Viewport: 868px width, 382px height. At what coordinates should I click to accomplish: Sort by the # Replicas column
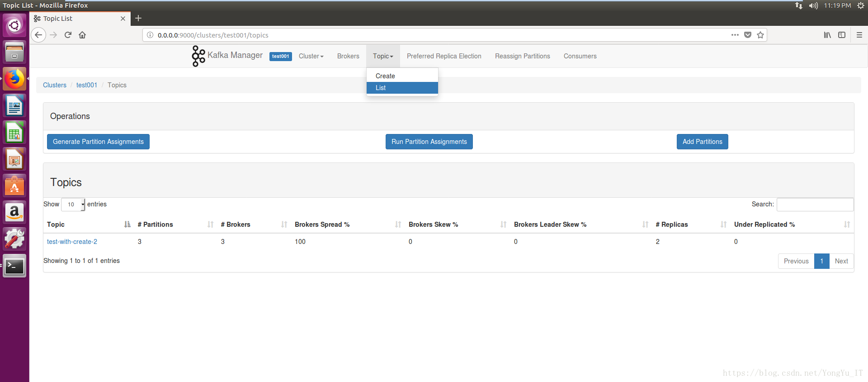(691, 224)
